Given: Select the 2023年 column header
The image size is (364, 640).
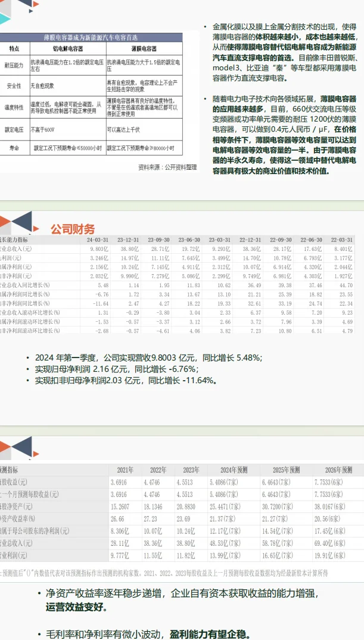Looking at the screenshot, I should point(191,470).
